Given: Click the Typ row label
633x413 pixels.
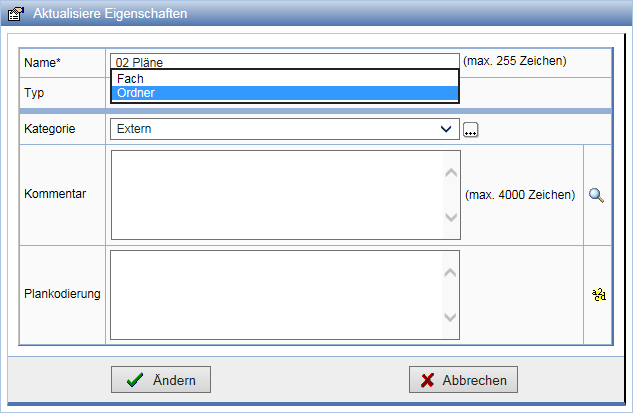Looking at the screenshot, I should pos(34,92).
